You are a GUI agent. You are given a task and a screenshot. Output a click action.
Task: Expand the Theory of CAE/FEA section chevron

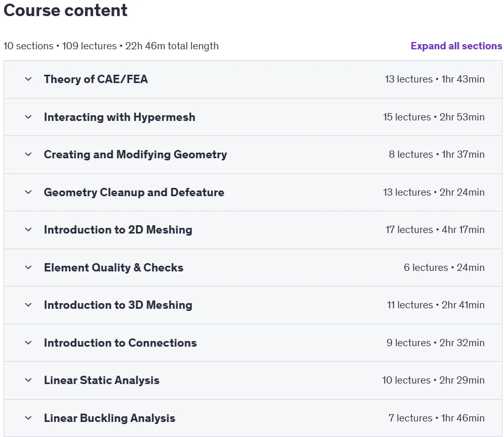[29, 79]
